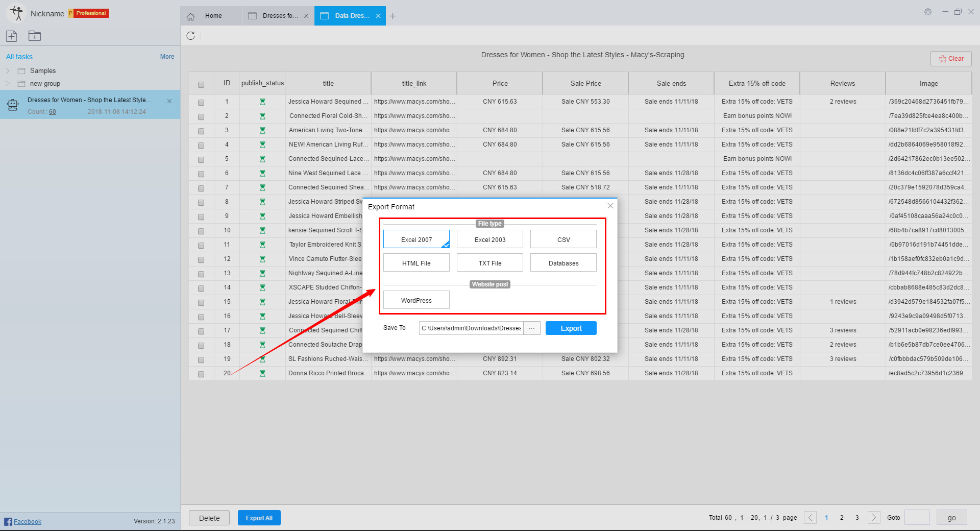Screen dimensions: 980x531
Task: Switch to the Dresses fo... tab
Action: pyautogui.click(x=278, y=16)
